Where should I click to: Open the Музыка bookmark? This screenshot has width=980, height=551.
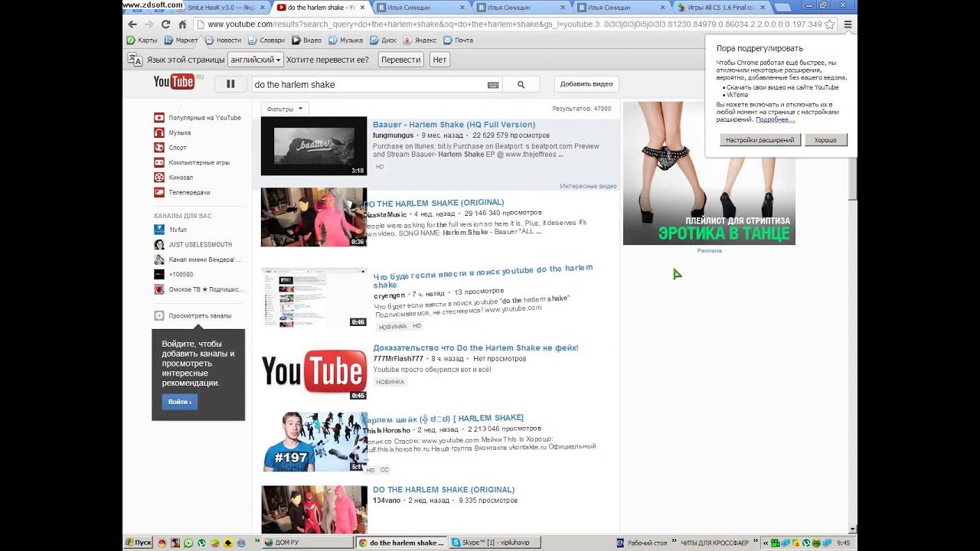pyautogui.click(x=346, y=40)
